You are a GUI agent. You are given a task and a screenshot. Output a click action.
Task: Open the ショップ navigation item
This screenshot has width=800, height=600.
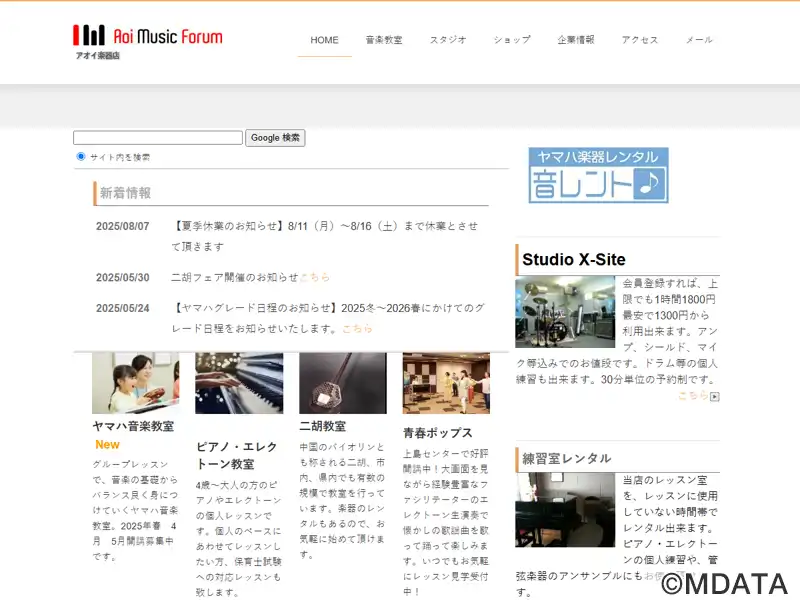pos(512,40)
